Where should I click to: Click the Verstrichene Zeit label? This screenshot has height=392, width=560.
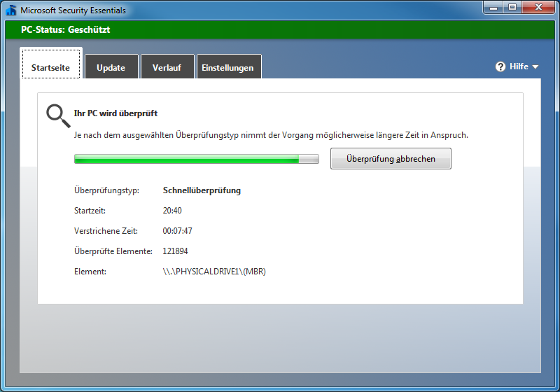(106, 231)
